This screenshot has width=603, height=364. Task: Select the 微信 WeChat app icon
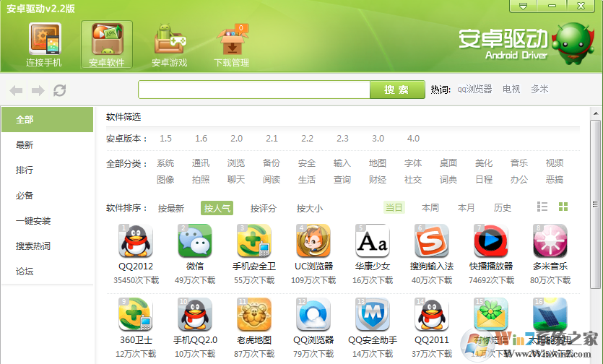(x=195, y=241)
